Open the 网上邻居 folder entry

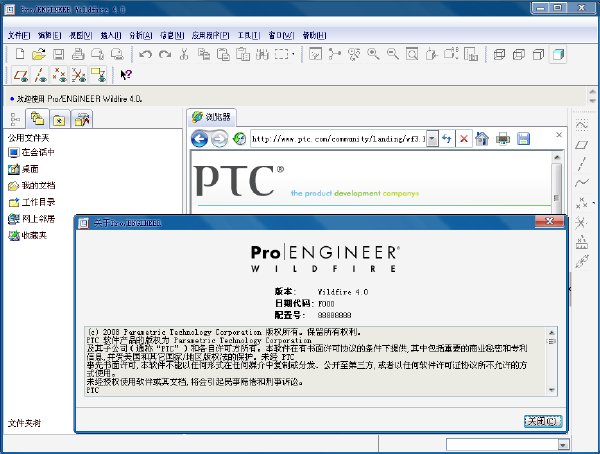(32, 219)
